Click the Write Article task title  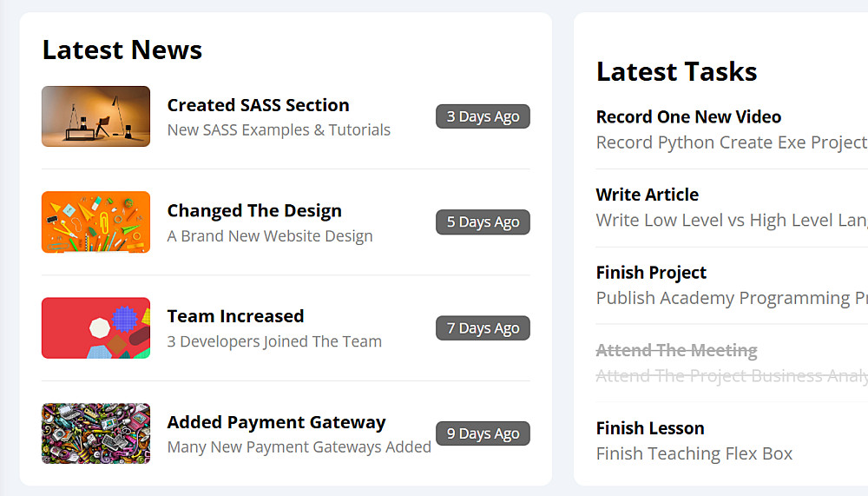pos(647,195)
